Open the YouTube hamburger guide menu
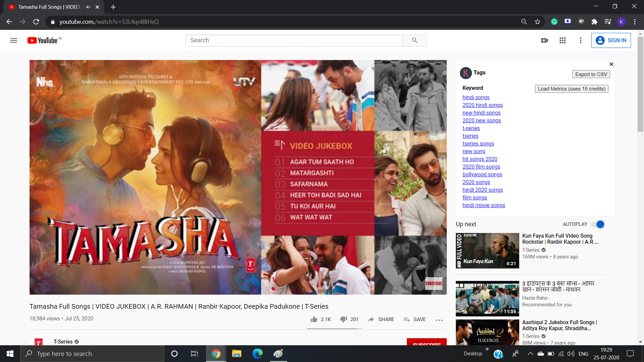This screenshot has width=644, height=362. pyautogui.click(x=13, y=41)
